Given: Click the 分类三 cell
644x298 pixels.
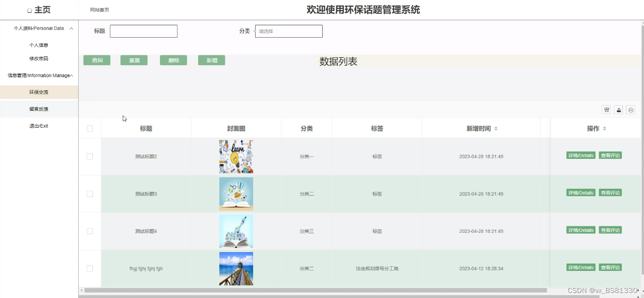Looking at the screenshot, I should pyautogui.click(x=307, y=231).
